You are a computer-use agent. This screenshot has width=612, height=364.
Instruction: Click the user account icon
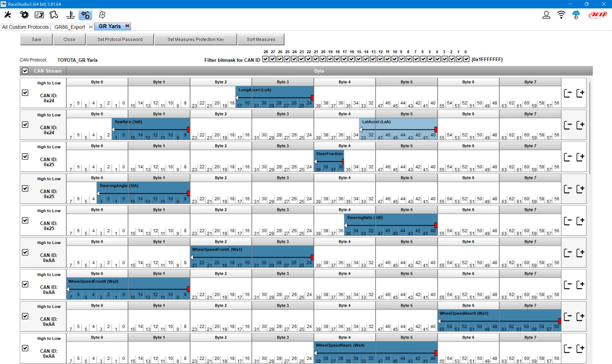[x=546, y=15]
